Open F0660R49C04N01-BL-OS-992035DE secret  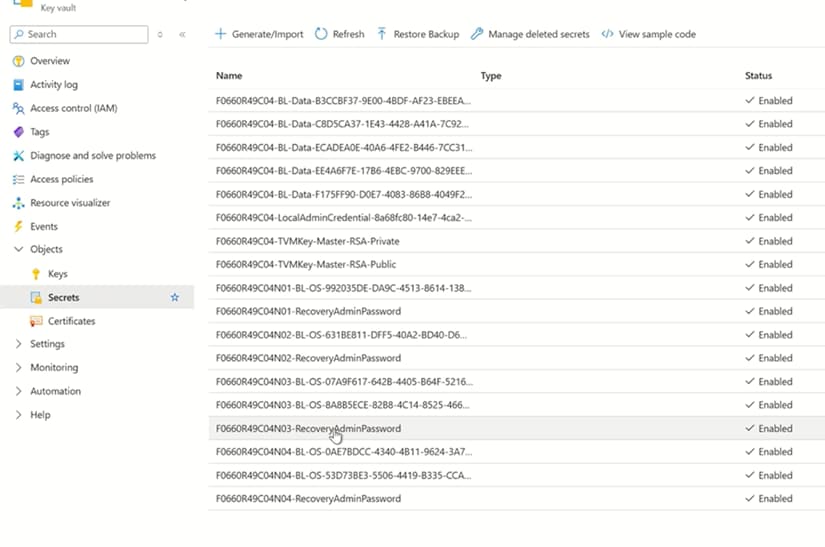click(x=343, y=288)
